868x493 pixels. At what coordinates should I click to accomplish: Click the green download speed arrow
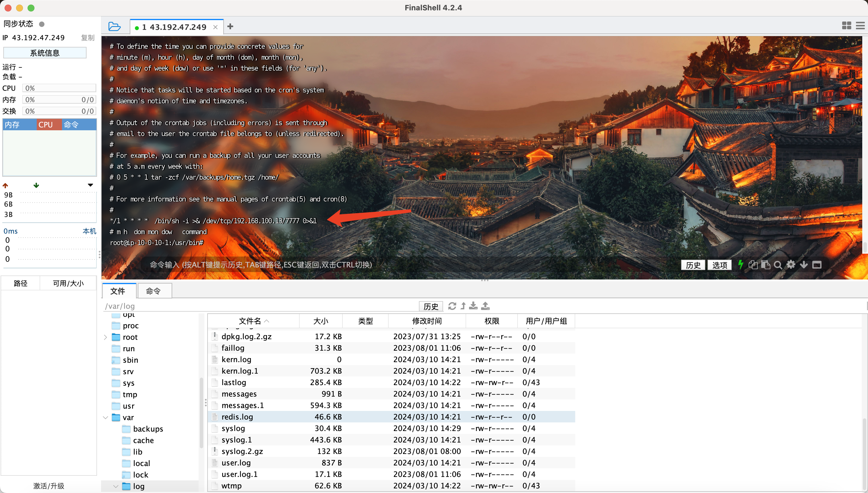coord(36,185)
